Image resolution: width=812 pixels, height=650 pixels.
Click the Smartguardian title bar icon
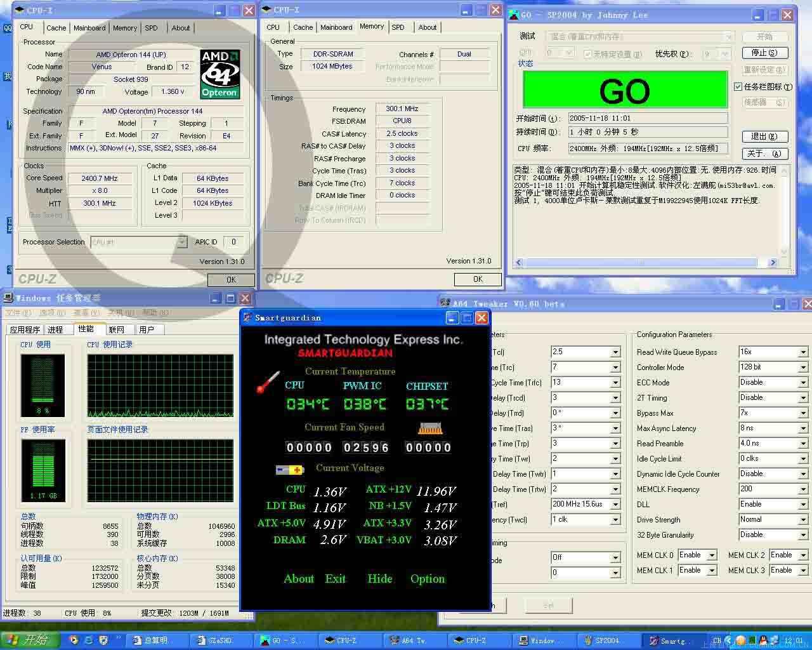(248, 317)
